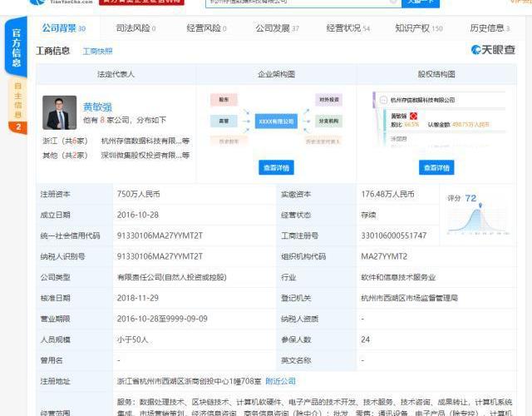Screen dimensions: 532x416
Task: Click the red badge icon beside 黄敏强 shareholder
Action: pyautogui.click(x=413, y=116)
